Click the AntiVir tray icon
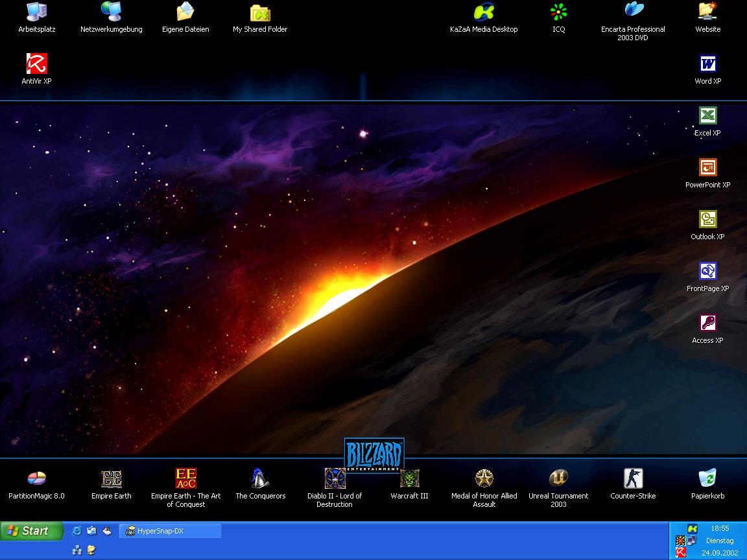Image resolution: width=747 pixels, height=560 pixels. tap(680, 552)
